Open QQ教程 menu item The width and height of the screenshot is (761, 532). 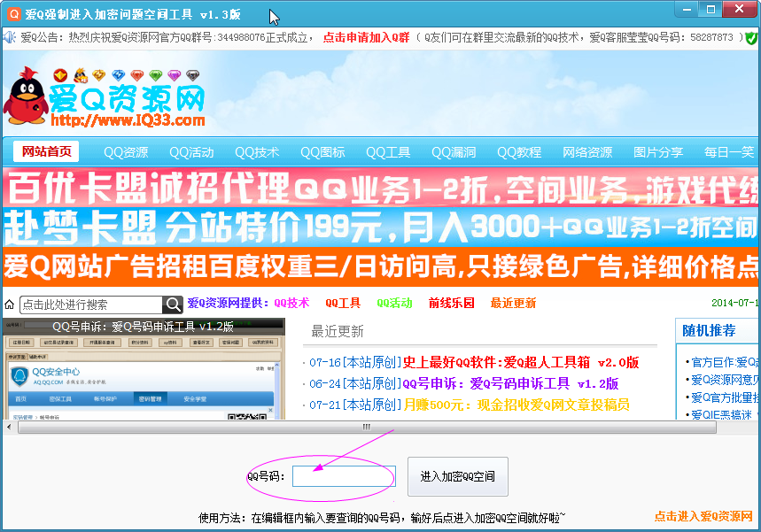pos(519,152)
